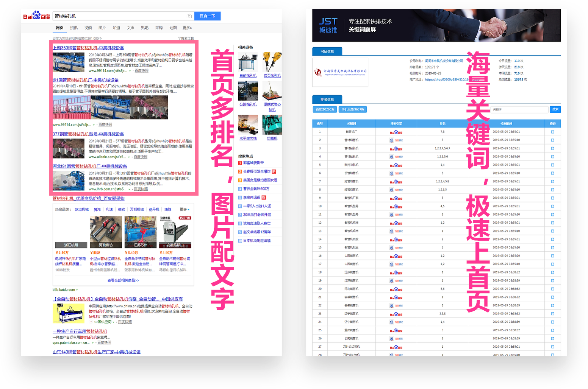Switch to the 文库 tab
Viewport: 588px width, 389px height.
pyautogui.click(x=131, y=28)
